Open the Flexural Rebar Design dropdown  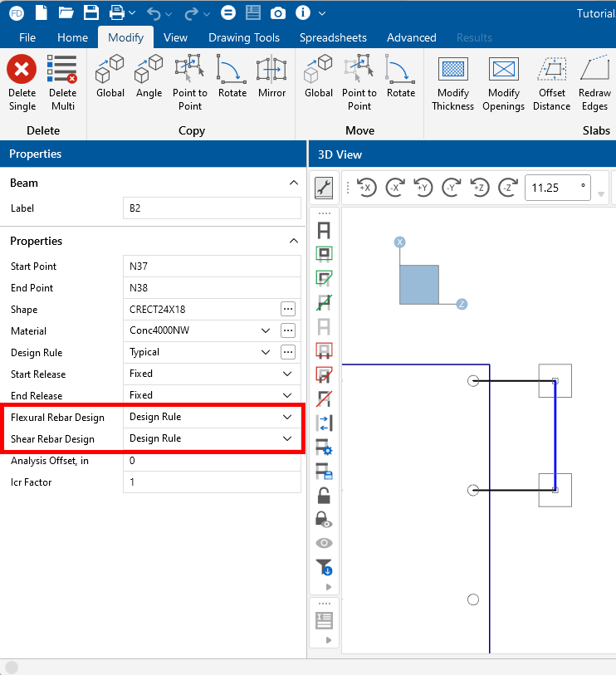pyautogui.click(x=287, y=417)
